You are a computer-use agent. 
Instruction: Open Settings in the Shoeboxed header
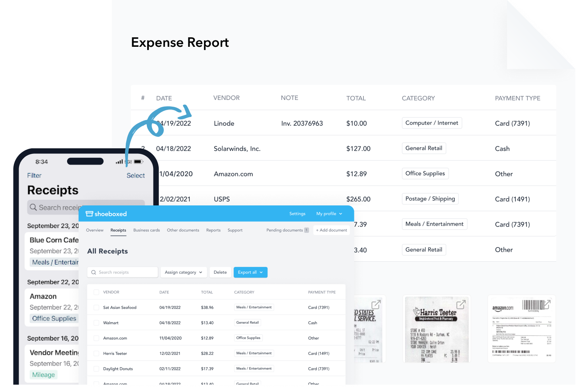click(x=297, y=214)
